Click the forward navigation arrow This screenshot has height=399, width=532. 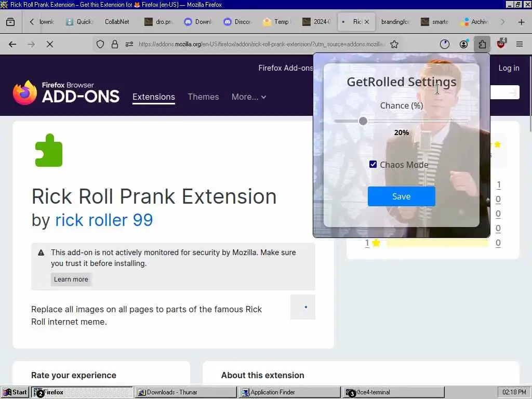point(31,45)
